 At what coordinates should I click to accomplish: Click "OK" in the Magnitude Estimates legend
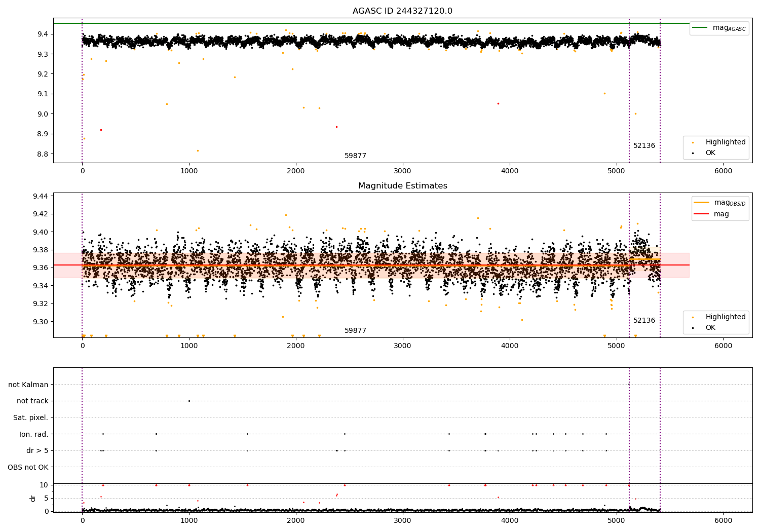[702, 328]
